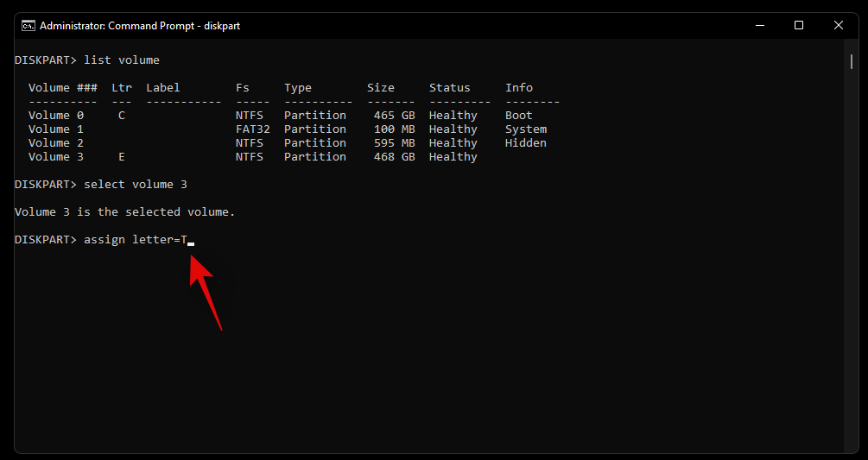
Task: Click the vertical scrollbar thumb
Action: click(x=850, y=60)
